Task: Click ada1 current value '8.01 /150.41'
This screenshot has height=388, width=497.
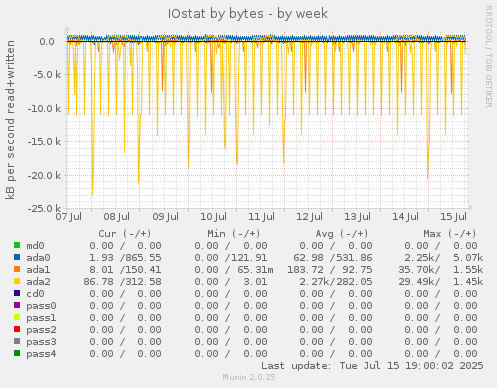Action: [125, 270]
